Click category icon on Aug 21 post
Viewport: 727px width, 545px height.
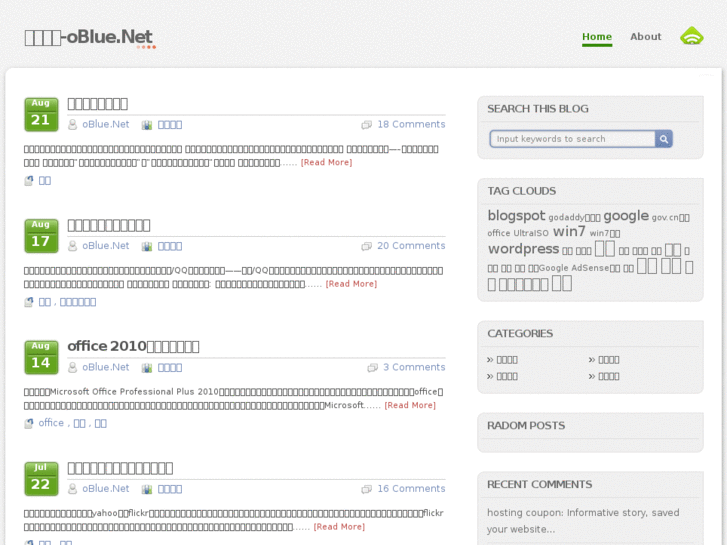click(147, 125)
